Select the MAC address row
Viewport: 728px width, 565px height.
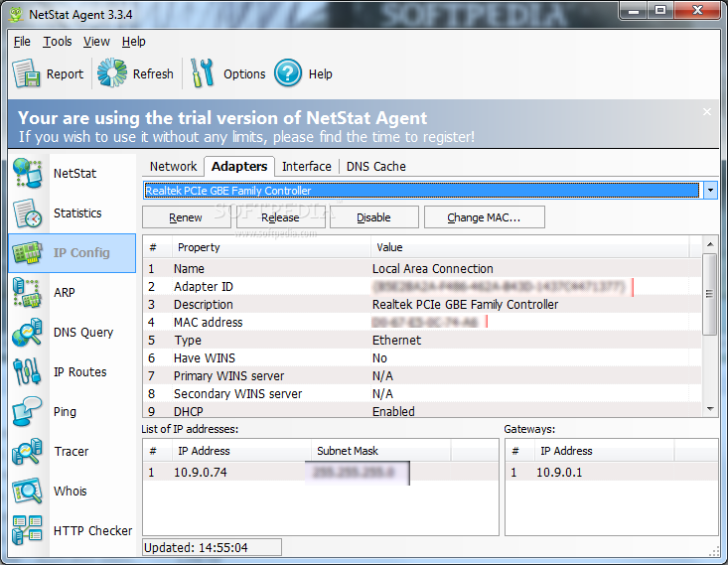pos(422,322)
